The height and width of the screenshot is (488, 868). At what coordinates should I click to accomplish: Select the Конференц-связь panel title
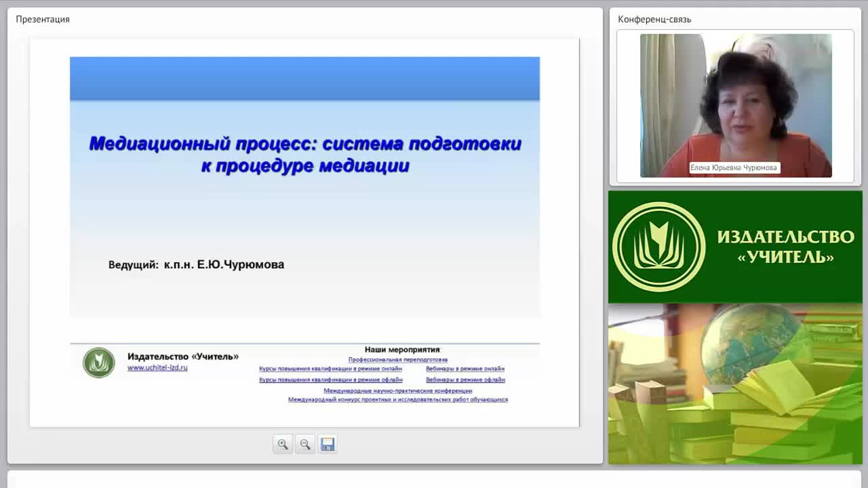pos(654,19)
